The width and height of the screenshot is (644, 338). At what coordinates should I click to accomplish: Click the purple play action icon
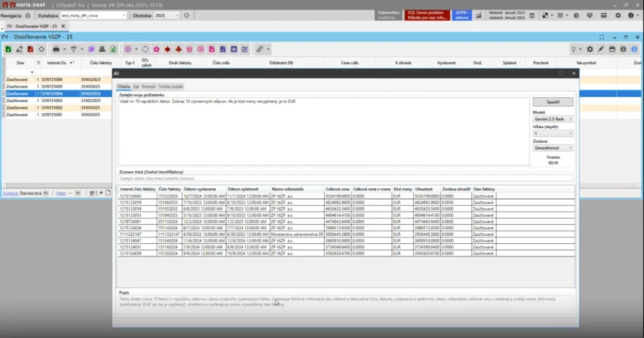(x=128, y=49)
